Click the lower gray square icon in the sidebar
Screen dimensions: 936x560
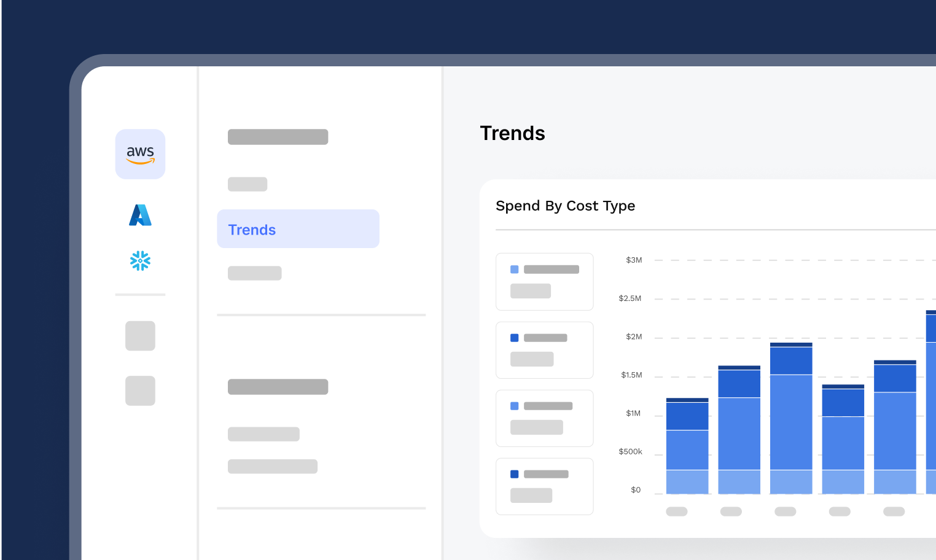(x=140, y=391)
